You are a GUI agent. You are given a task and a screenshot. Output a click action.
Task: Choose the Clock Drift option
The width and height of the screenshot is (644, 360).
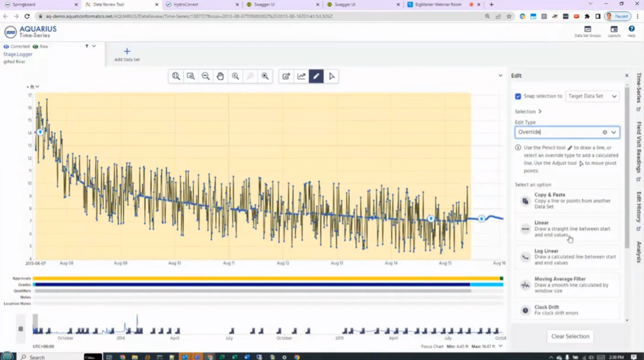click(x=567, y=310)
